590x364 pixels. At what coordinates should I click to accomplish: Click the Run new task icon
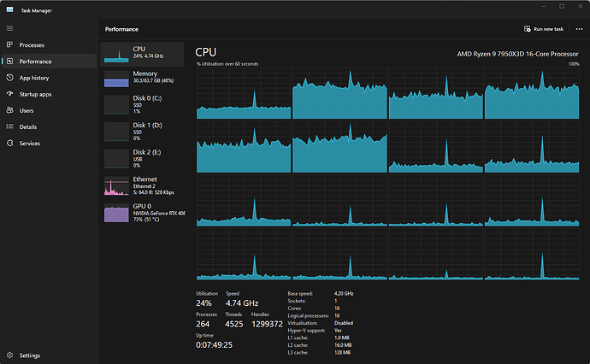pos(528,29)
